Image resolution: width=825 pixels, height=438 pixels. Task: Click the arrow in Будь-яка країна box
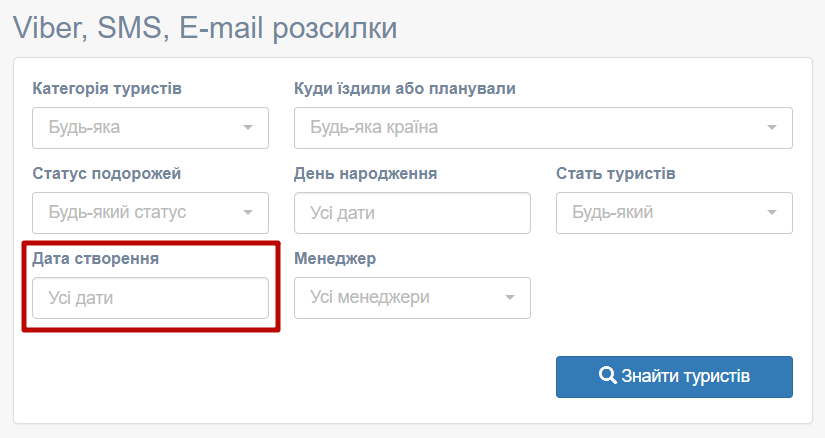(x=772, y=127)
